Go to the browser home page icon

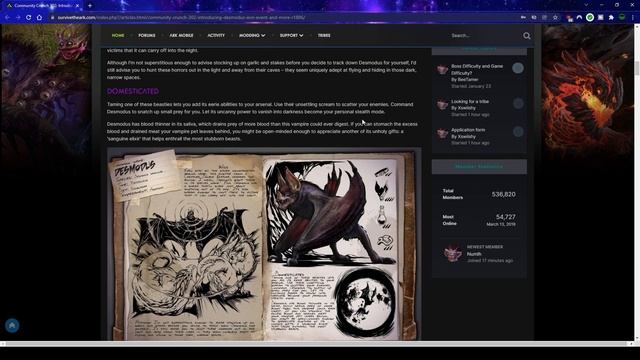(x=39, y=18)
